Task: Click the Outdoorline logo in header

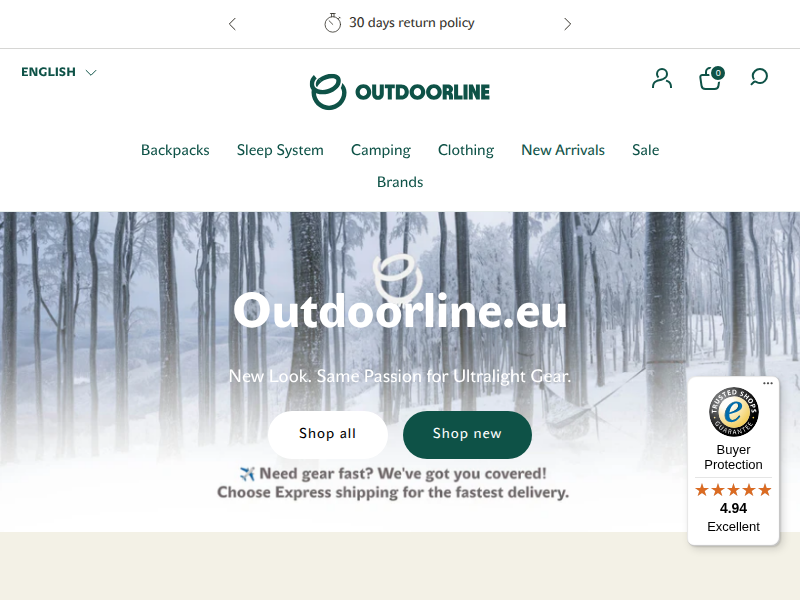Action: pyautogui.click(x=400, y=92)
